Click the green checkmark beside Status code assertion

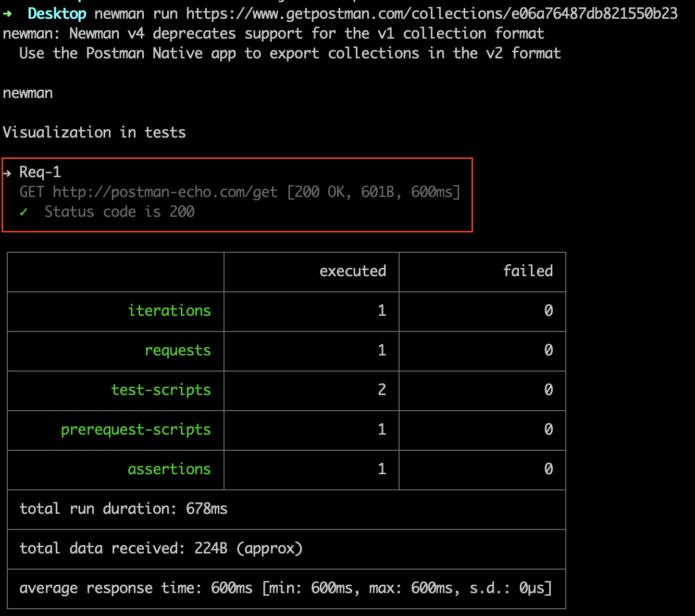(23, 212)
